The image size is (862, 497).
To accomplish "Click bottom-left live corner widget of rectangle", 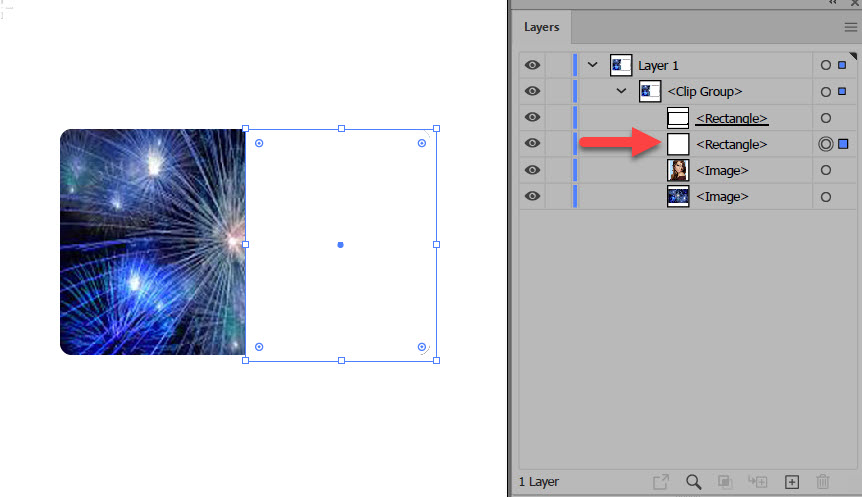I will pyautogui.click(x=259, y=347).
